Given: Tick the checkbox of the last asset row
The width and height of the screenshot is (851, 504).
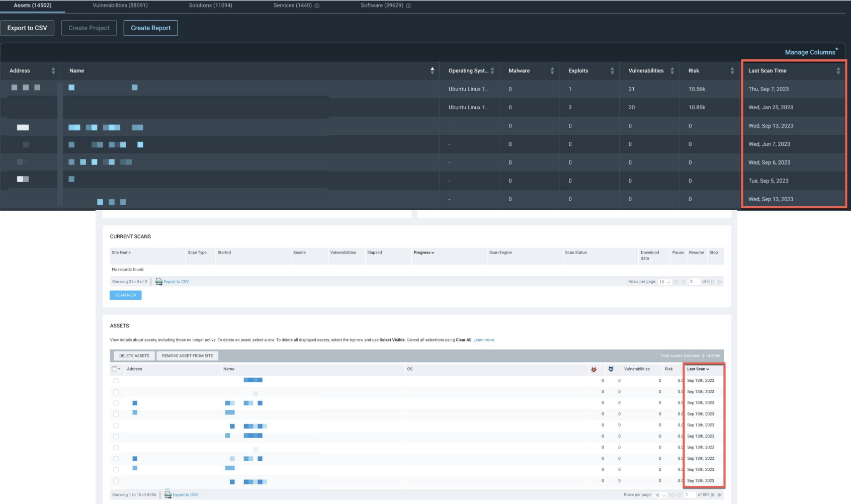Looking at the screenshot, I should point(116,481).
